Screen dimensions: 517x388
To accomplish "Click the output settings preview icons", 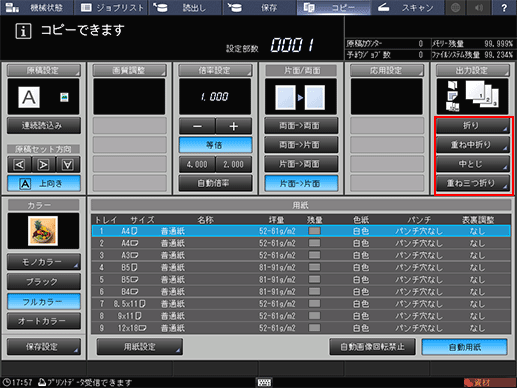I will pos(473,97).
